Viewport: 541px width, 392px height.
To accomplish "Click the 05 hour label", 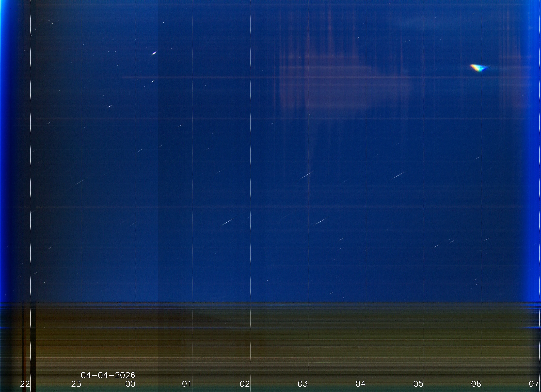I will (418, 384).
